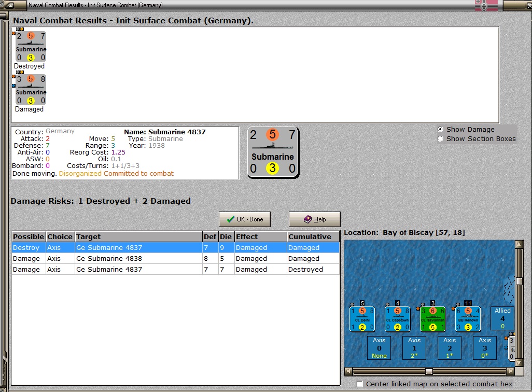Click the book icon on the Help button
The width and height of the screenshot is (532, 392).
[x=307, y=219]
